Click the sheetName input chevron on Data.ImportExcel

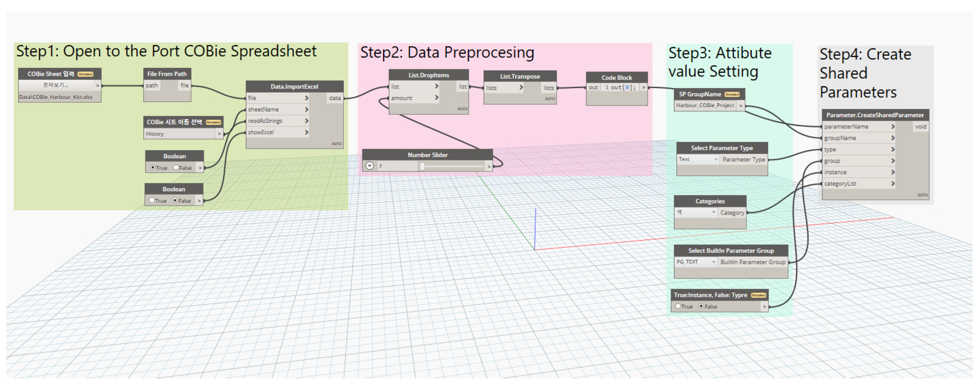[306, 109]
